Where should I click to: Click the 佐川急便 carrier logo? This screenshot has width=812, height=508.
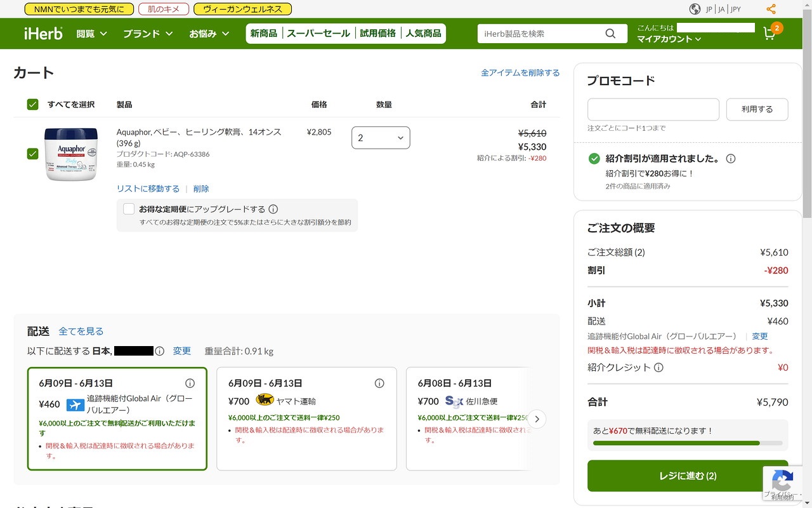(454, 401)
